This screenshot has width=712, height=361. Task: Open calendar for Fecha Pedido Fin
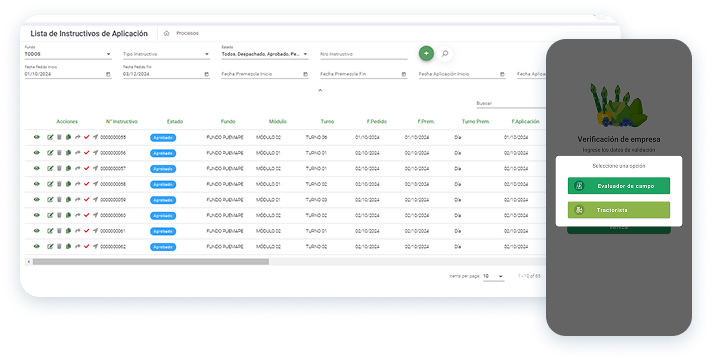(207, 74)
